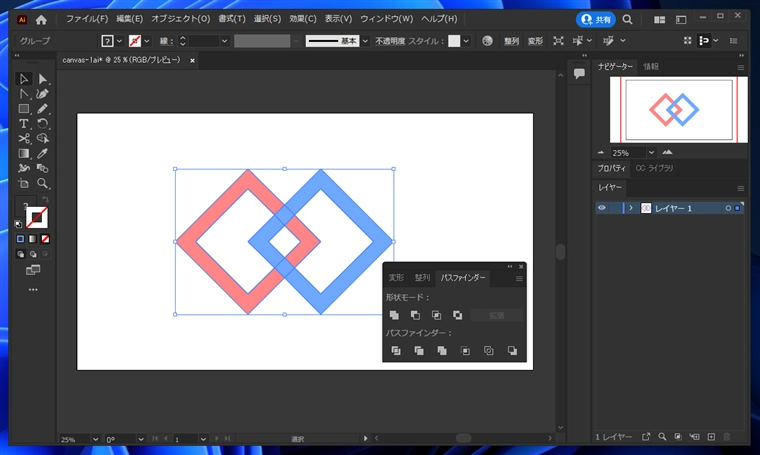Set paint mode to None
The image size is (760, 455).
(x=45, y=239)
